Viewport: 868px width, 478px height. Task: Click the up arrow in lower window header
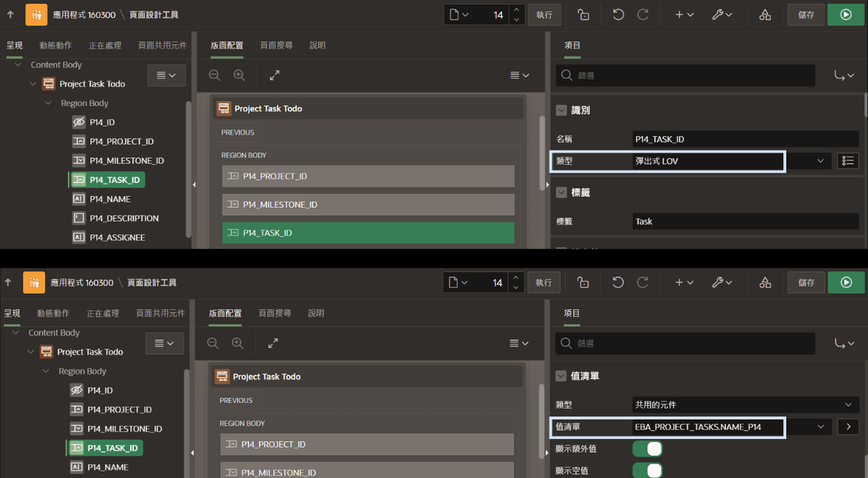pyautogui.click(x=9, y=283)
